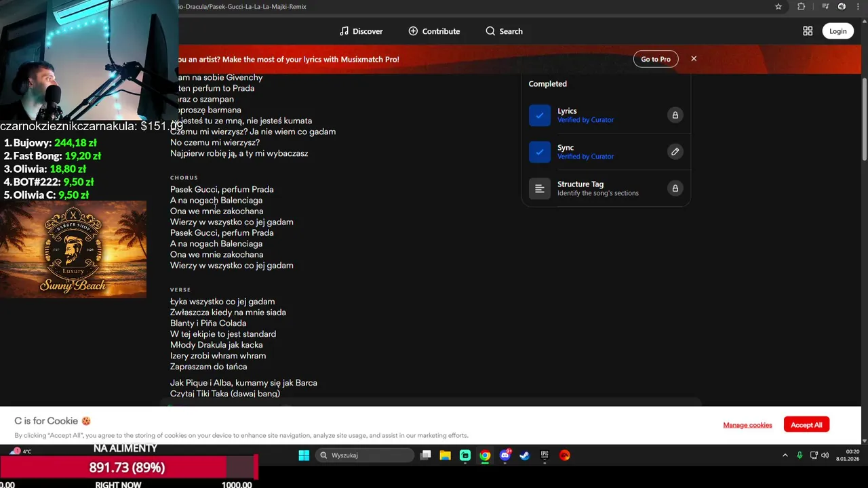Click the streamer webcam overlay
868x488 pixels.
click(90, 60)
